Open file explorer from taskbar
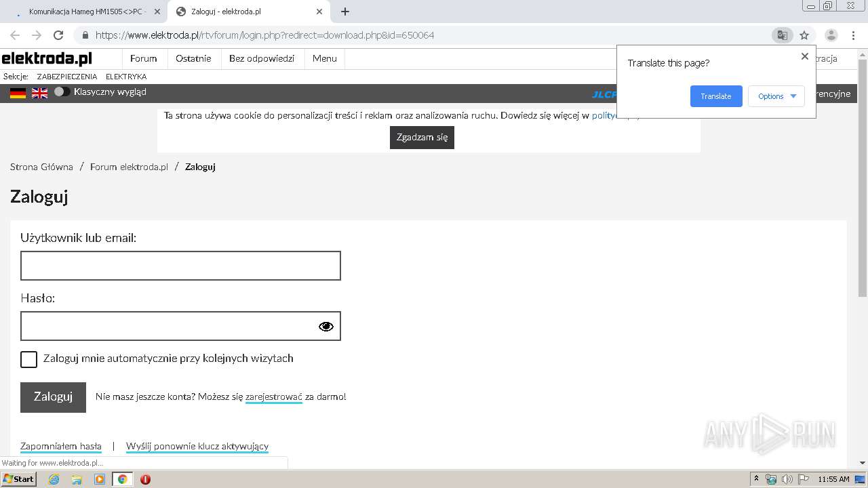The image size is (868, 488). coord(77,479)
